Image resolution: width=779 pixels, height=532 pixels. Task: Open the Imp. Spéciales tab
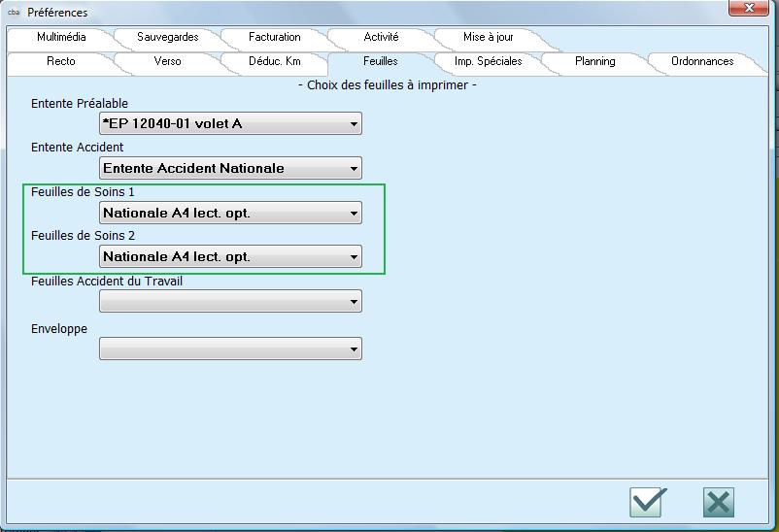488,61
